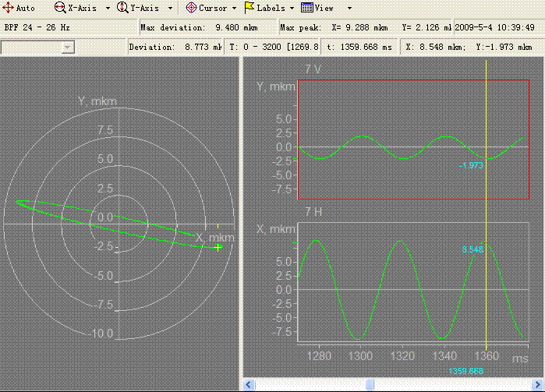Click the cyan 8.548 value label
The height and width of the screenshot is (392, 545).
pos(472,249)
